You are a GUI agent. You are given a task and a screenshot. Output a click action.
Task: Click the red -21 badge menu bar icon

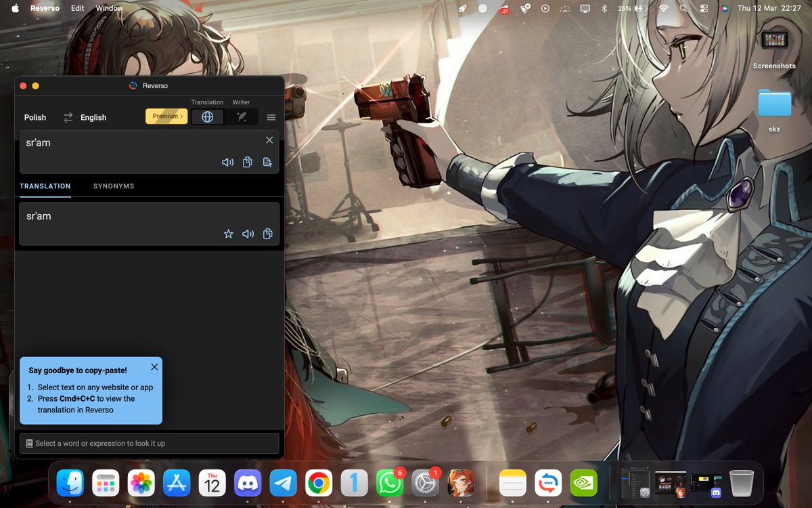click(503, 8)
